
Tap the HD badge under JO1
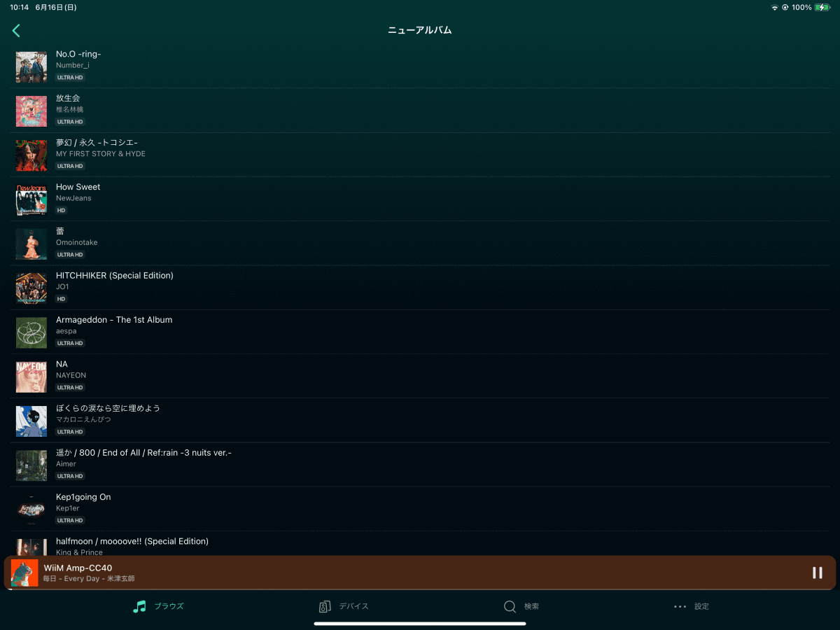pyautogui.click(x=62, y=299)
